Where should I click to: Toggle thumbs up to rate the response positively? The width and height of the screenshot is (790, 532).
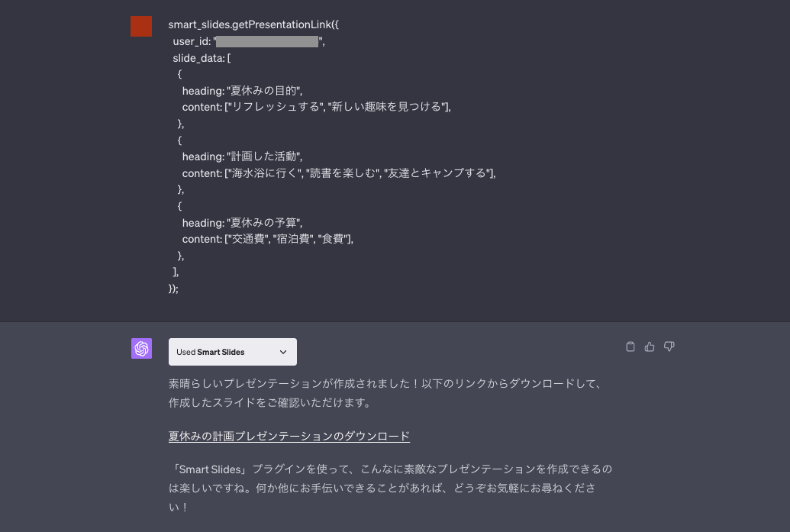tap(650, 347)
